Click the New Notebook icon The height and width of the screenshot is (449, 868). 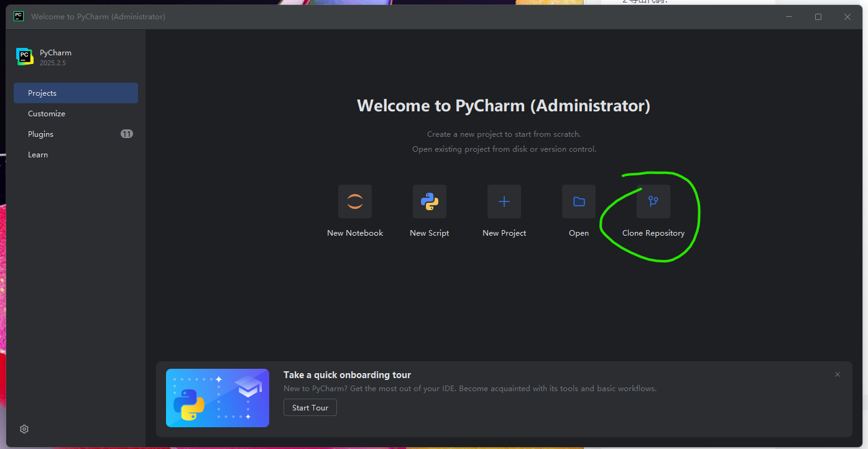tap(355, 201)
